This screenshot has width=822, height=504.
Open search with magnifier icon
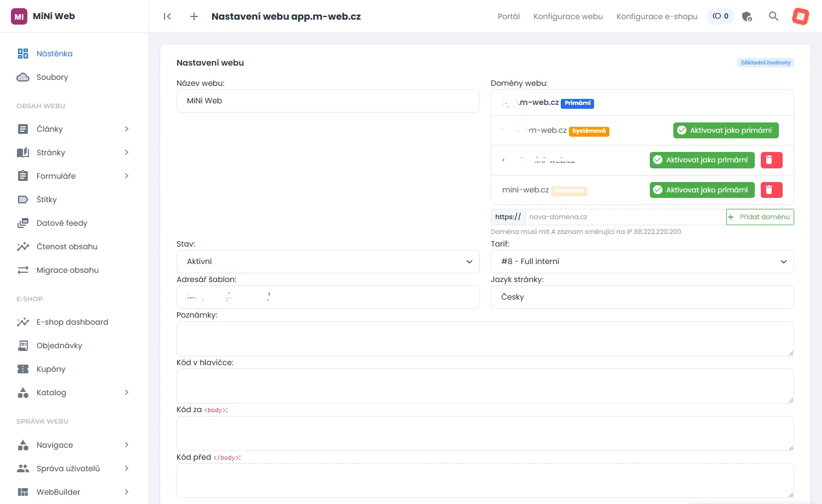click(x=773, y=16)
